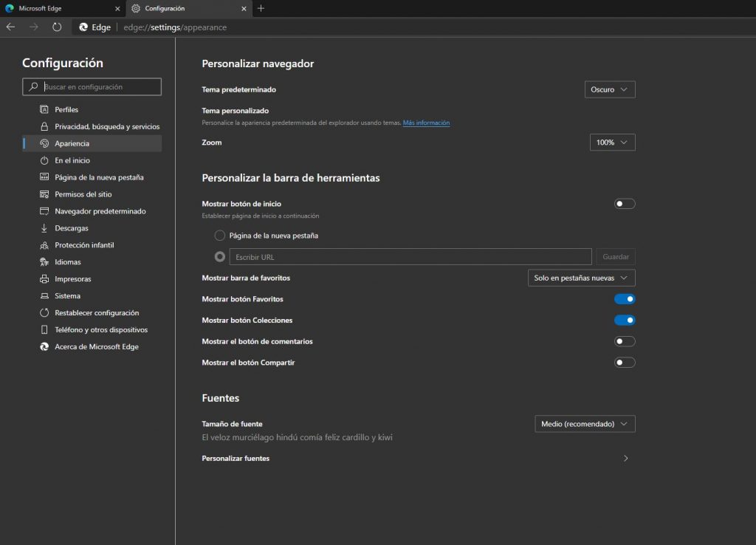756x545 pixels.
Task: Open Teléfono y otros dispositivos section
Action: pyautogui.click(x=92, y=329)
